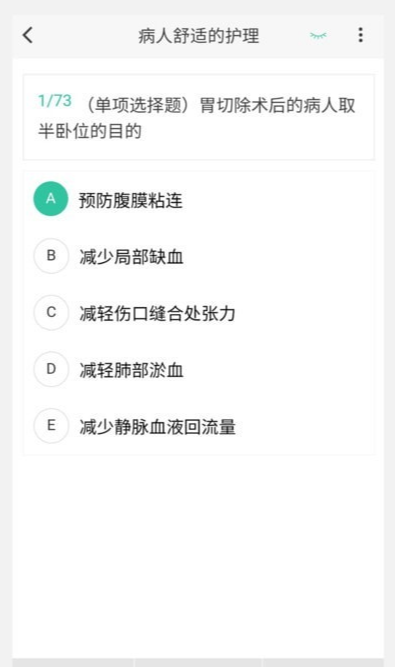395x667 pixels.
Task: Choose the option D circle
Action: pyautogui.click(x=51, y=369)
